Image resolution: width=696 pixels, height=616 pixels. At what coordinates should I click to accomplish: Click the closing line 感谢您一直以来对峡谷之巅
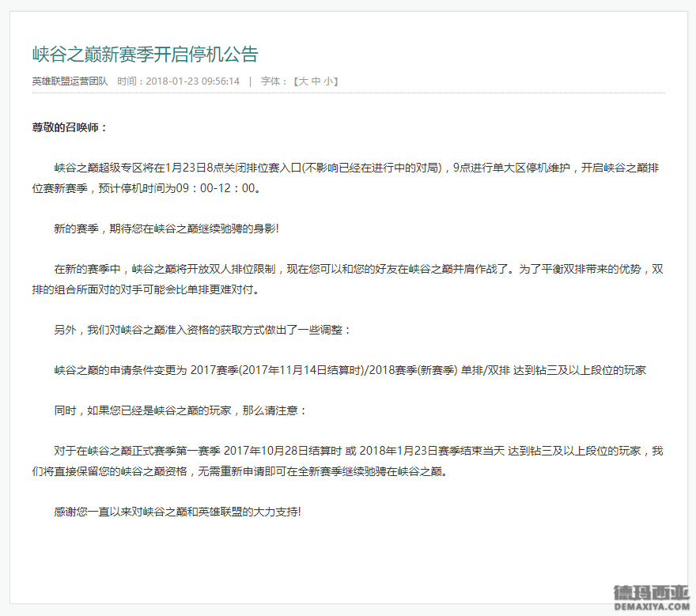click(x=177, y=512)
